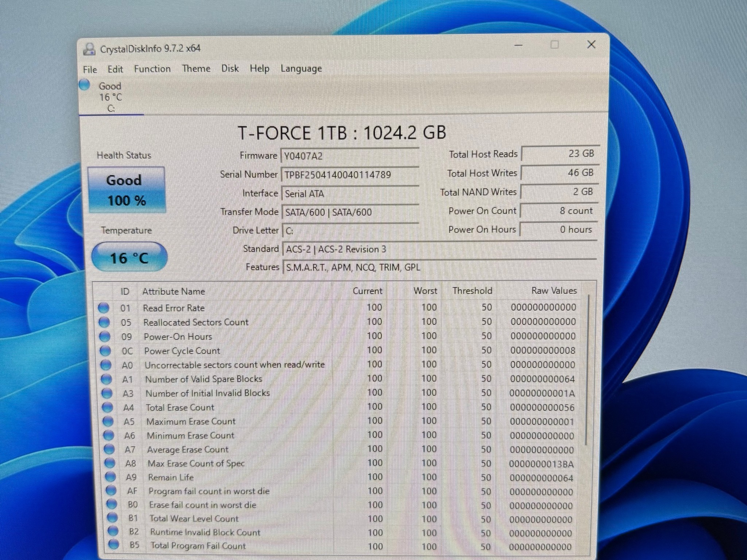Click raw value 000000000056

coord(542,408)
